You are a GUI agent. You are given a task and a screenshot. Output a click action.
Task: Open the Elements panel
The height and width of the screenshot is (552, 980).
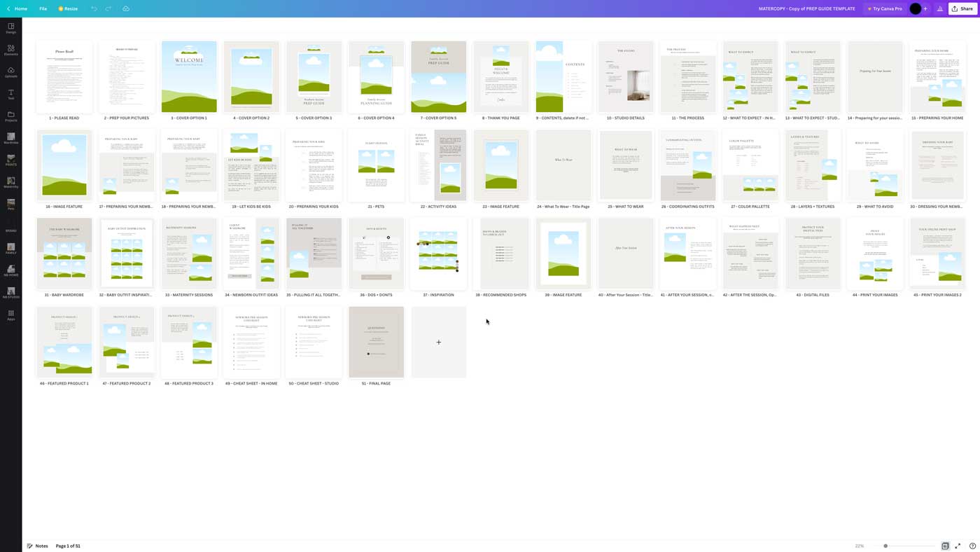click(10, 50)
